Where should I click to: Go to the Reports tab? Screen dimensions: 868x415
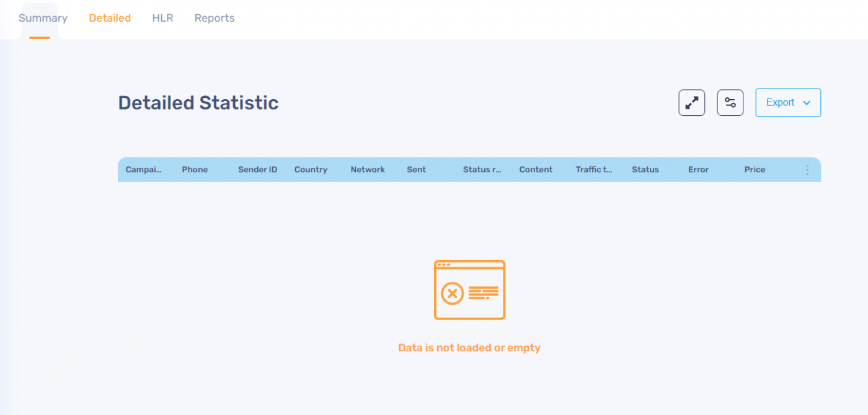pos(215,18)
